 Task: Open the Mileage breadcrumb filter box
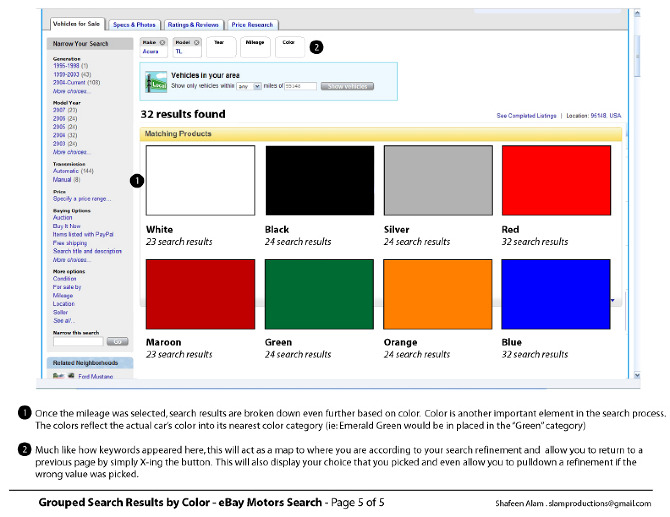255,47
